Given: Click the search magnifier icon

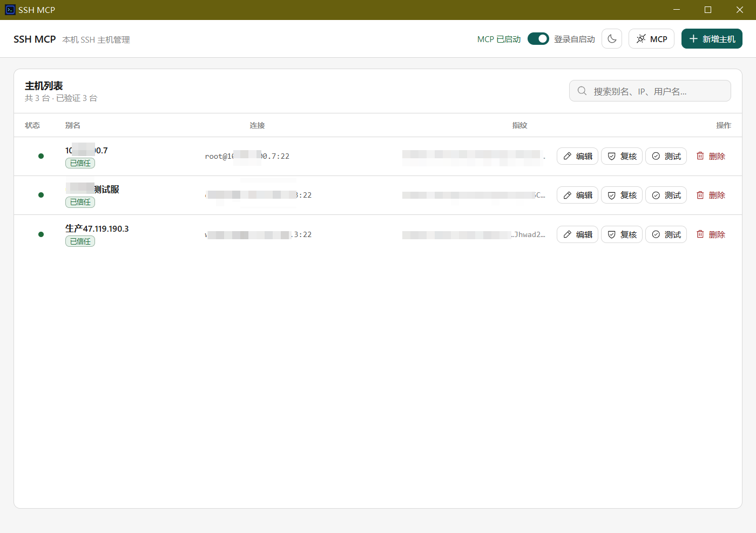Looking at the screenshot, I should pos(582,91).
